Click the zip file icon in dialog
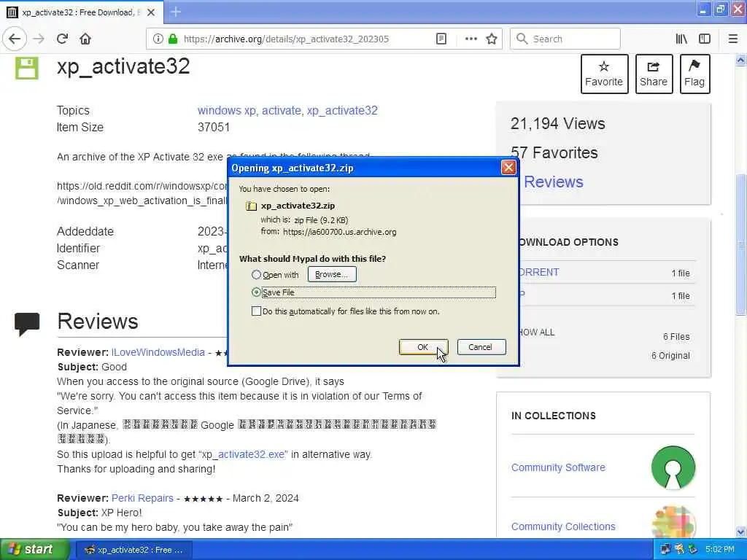This screenshot has height=560, width=747. point(251,206)
